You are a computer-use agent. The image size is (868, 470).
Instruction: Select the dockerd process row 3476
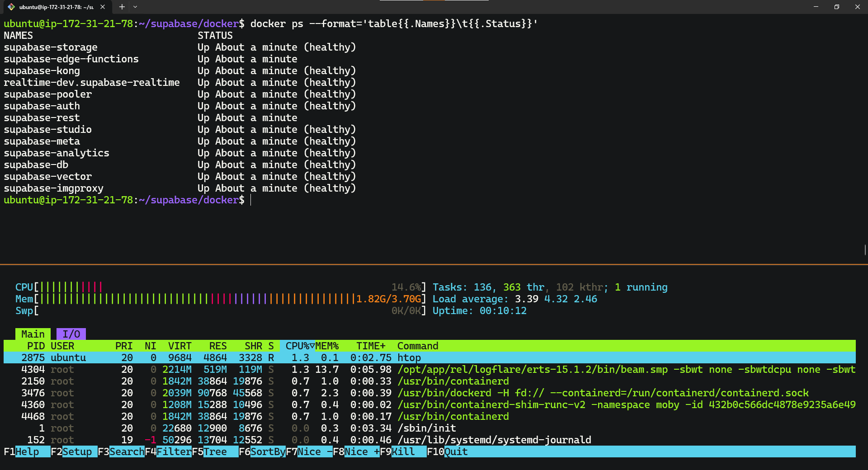click(429, 393)
